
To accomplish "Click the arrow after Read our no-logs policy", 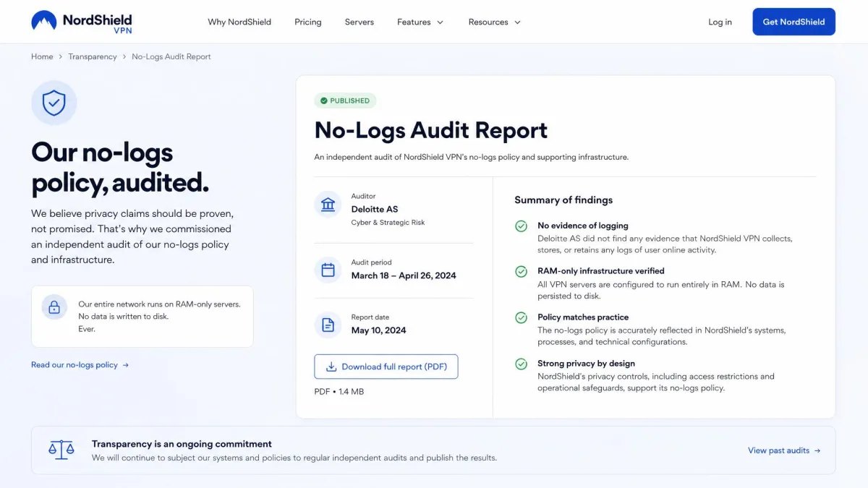I will click(x=125, y=365).
